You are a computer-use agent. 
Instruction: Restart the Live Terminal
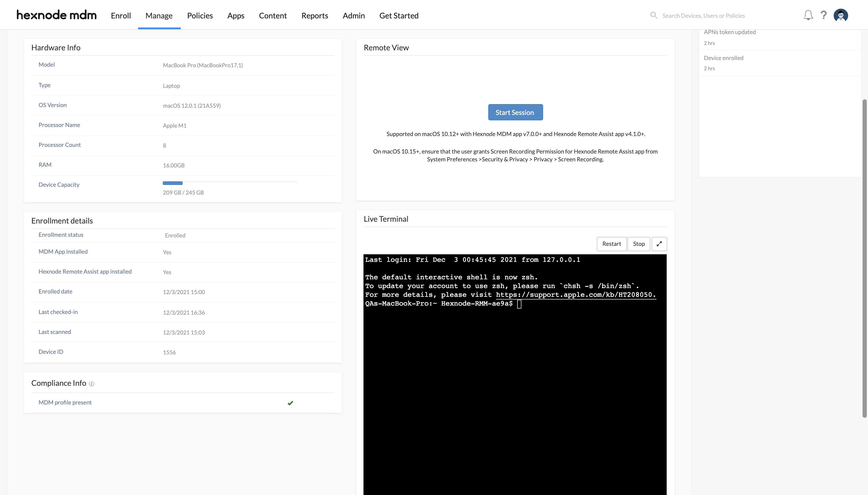[612, 244]
